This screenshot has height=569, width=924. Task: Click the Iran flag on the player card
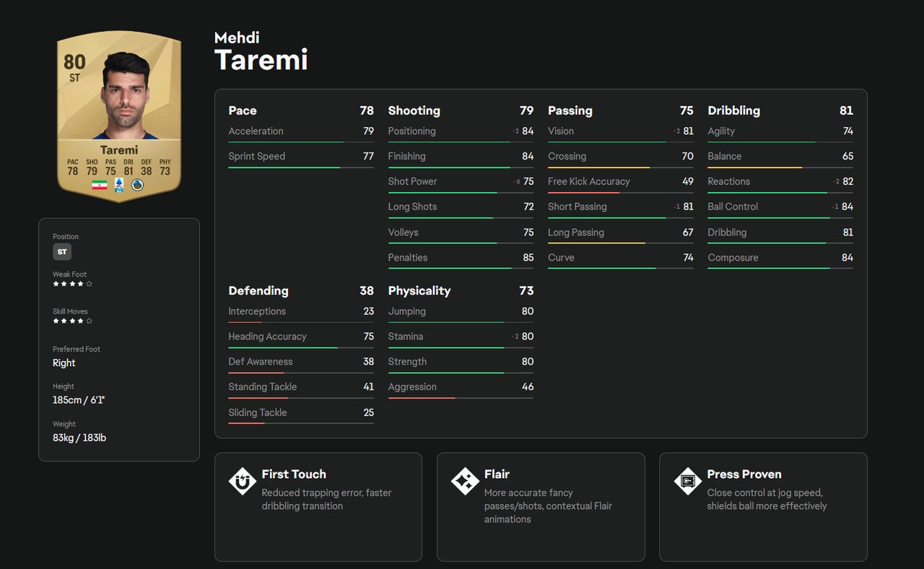pos(100,185)
